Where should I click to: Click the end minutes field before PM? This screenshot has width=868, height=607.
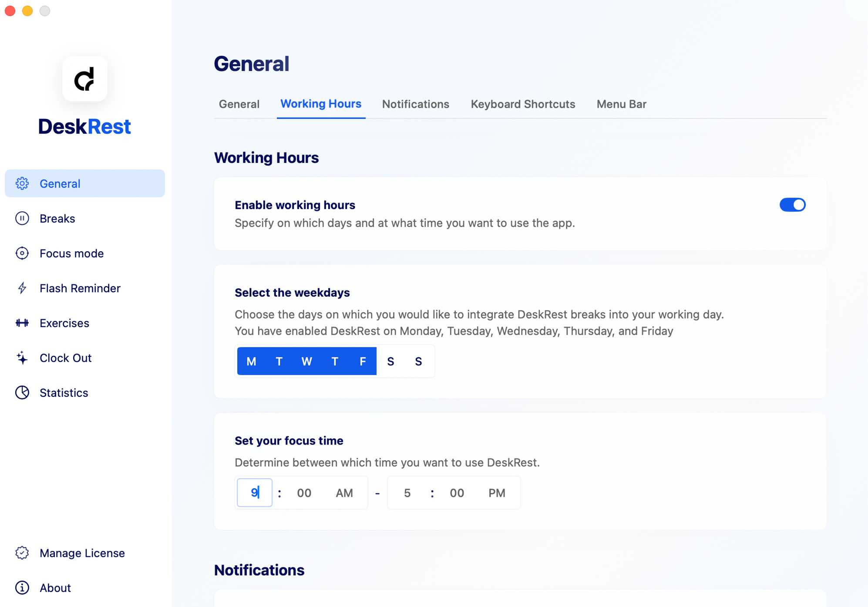click(x=457, y=492)
